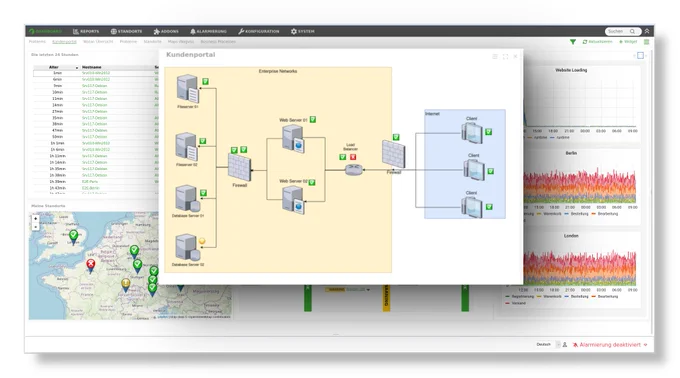
Task: Open the Standorte top navigation menu
Action: pyautogui.click(x=126, y=31)
